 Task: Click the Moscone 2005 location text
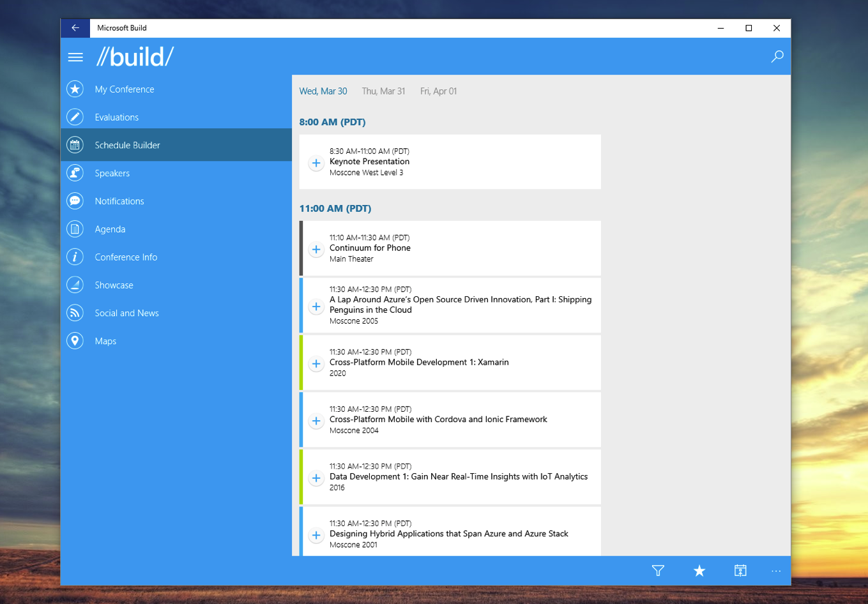[x=354, y=321]
